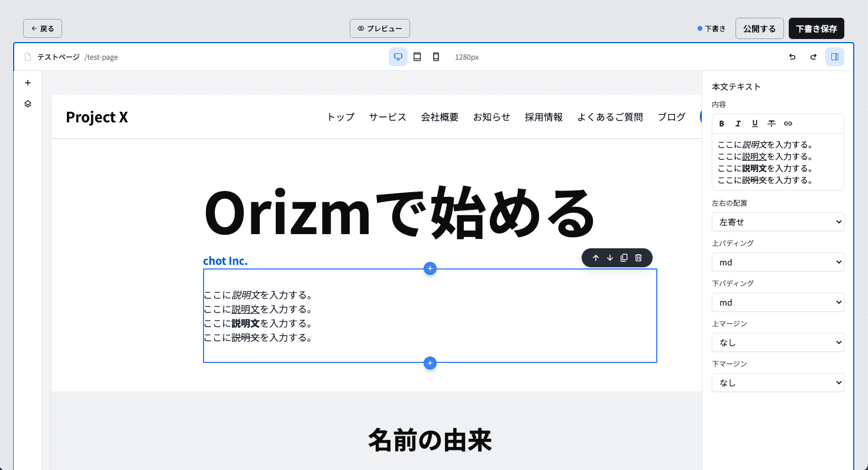The width and height of the screenshot is (868, 470).
Task: Click the redo arrow icon
Action: point(813,57)
